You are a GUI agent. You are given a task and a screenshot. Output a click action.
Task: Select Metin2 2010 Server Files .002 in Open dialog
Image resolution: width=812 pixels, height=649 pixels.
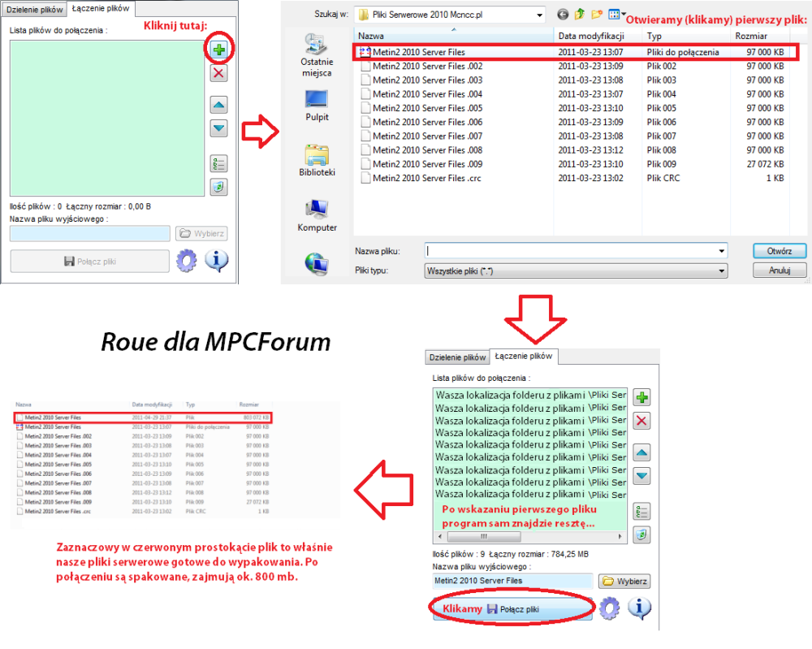pos(572,67)
